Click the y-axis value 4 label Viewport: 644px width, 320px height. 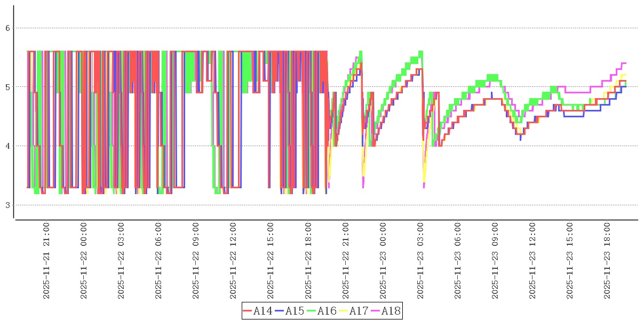(8, 146)
